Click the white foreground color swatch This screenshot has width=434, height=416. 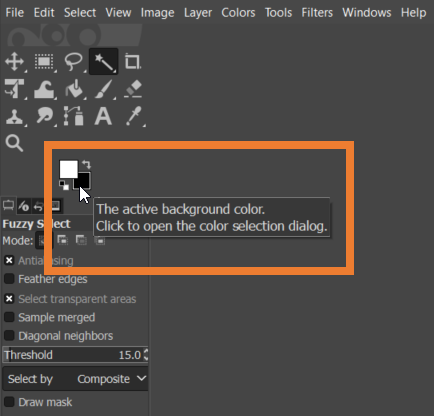(68, 169)
